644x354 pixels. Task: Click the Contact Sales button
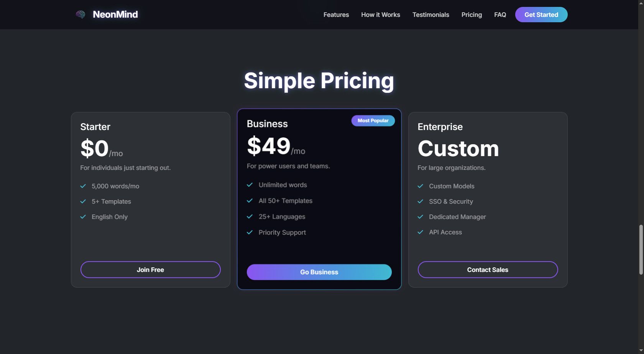point(488,270)
